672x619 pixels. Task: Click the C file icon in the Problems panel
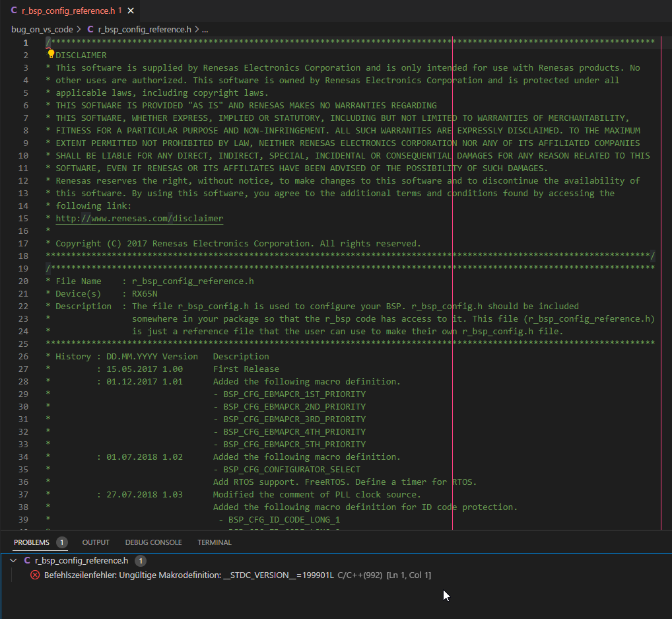[28, 559]
